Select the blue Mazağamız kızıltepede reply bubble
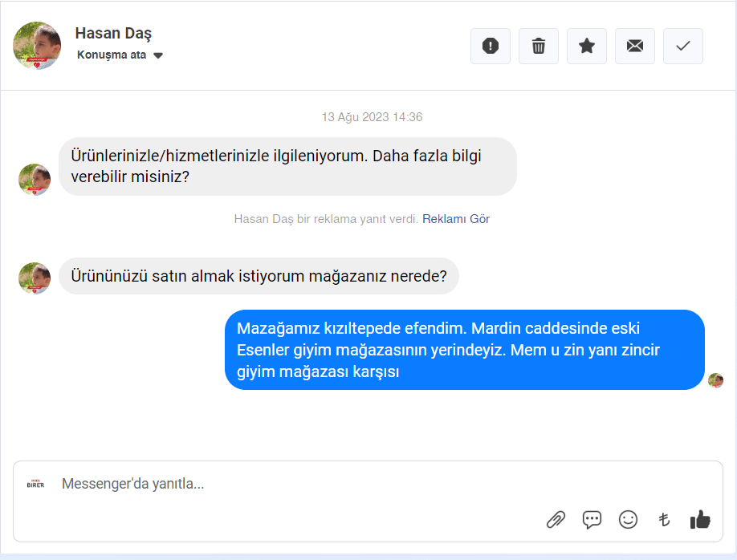 (464, 350)
